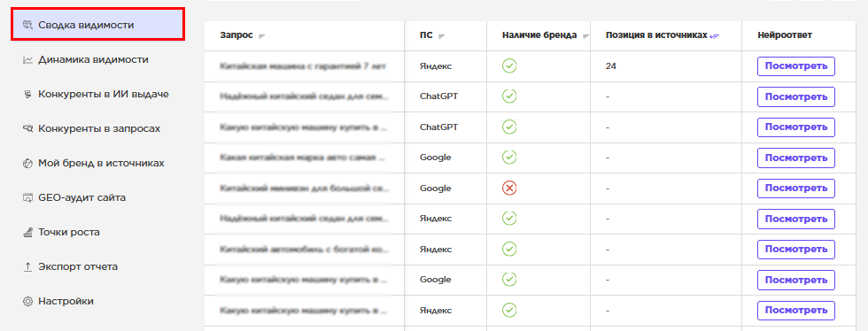The image size is (868, 331).
Task: Click Посмотреть in the red cross row
Action: (796, 189)
